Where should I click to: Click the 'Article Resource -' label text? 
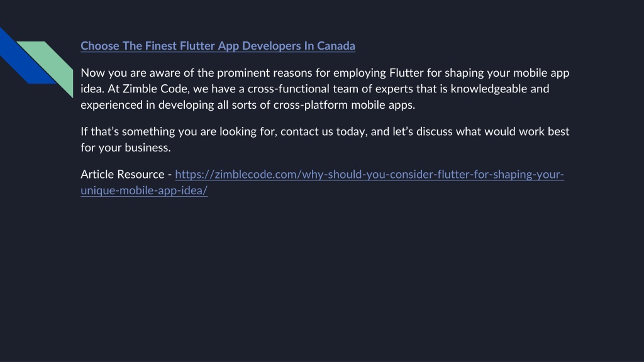(x=126, y=175)
